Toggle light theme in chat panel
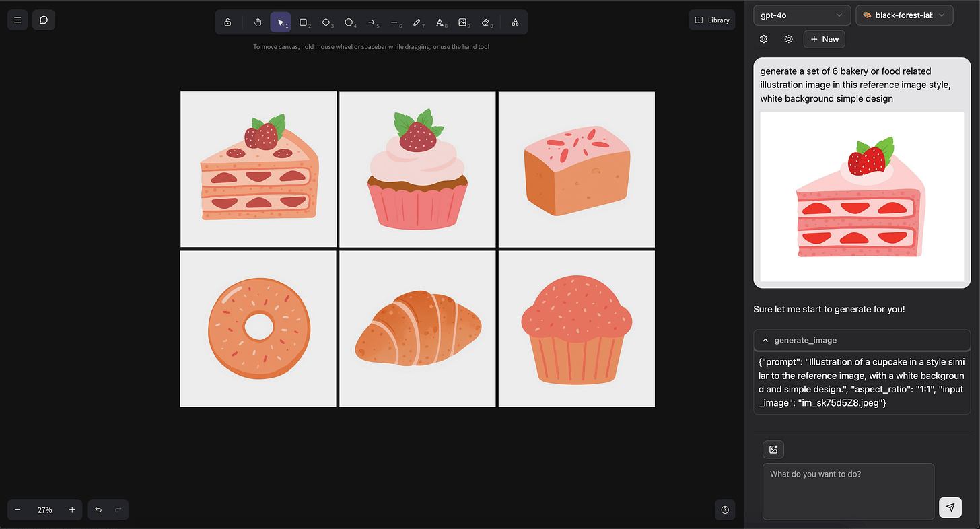The width and height of the screenshot is (980, 529). tap(788, 39)
